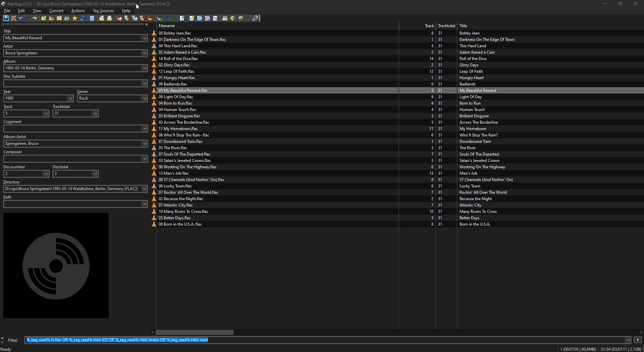Sort by the Filename column header

[x=278, y=26]
